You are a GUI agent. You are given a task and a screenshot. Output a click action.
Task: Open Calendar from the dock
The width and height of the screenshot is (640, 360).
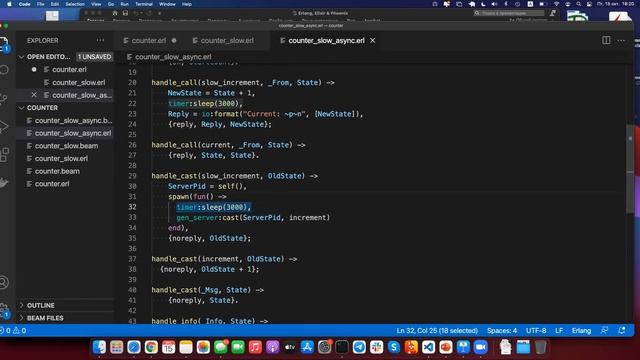(x=169, y=347)
